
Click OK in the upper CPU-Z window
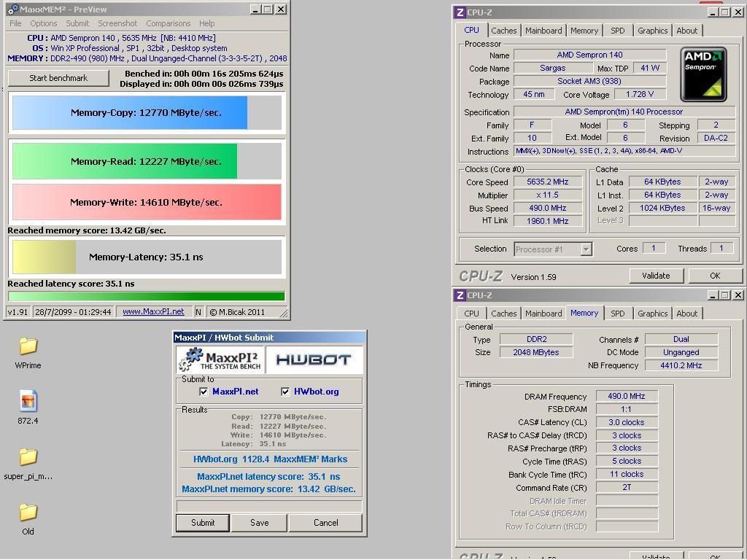pyautogui.click(x=715, y=276)
